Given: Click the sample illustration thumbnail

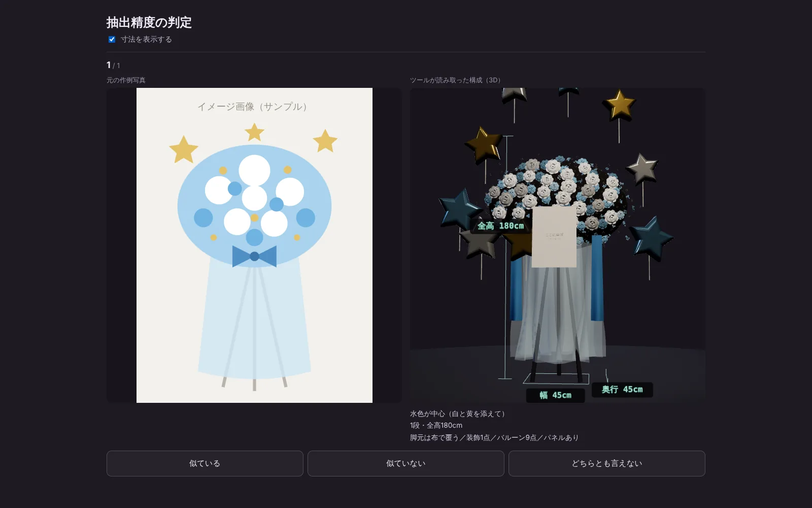Looking at the screenshot, I should point(254,245).
